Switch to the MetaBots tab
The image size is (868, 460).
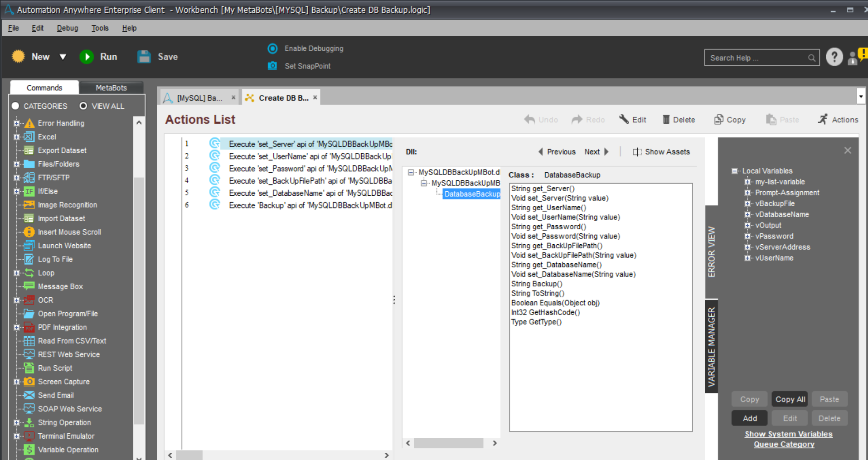pos(111,87)
